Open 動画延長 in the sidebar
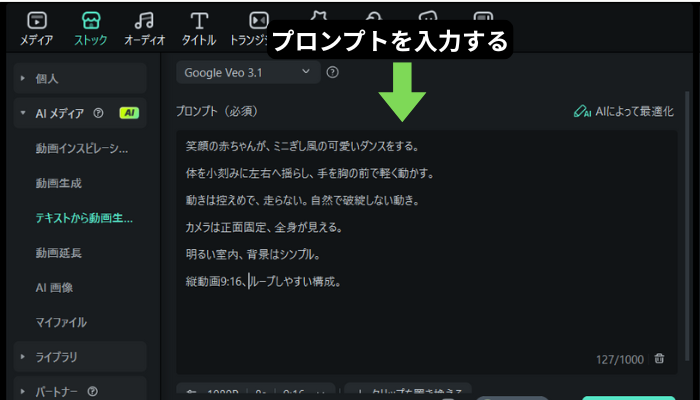This screenshot has width=700, height=400. tap(58, 253)
